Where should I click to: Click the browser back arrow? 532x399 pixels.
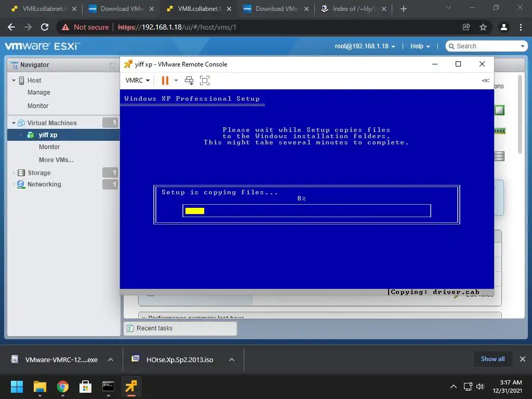pyautogui.click(x=11, y=27)
